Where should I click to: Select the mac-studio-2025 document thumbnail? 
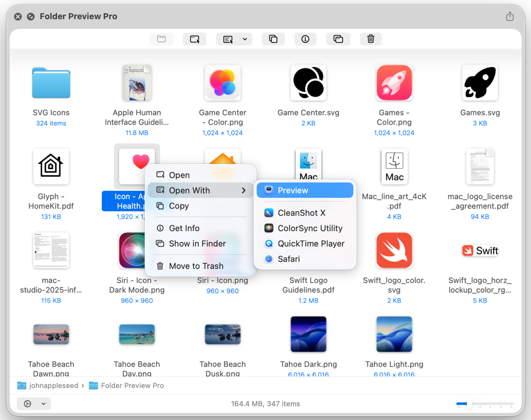tap(51, 250)
